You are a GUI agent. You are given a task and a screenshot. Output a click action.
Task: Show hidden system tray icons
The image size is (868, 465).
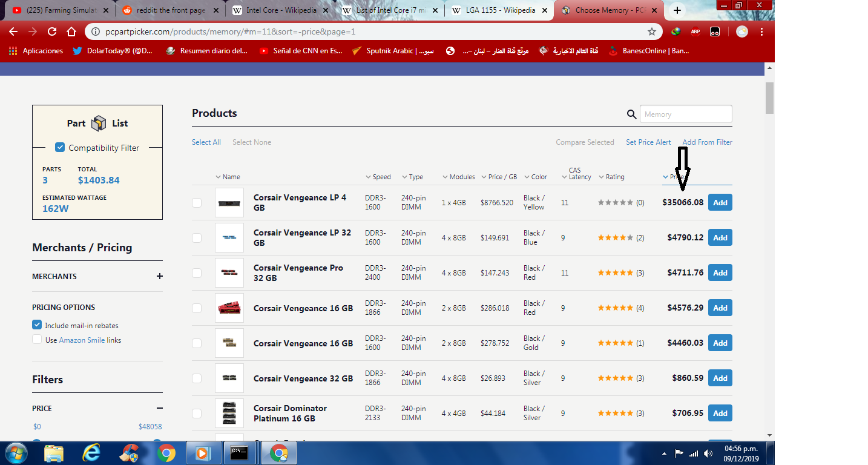pyautogui.click(x=665, y=453)
